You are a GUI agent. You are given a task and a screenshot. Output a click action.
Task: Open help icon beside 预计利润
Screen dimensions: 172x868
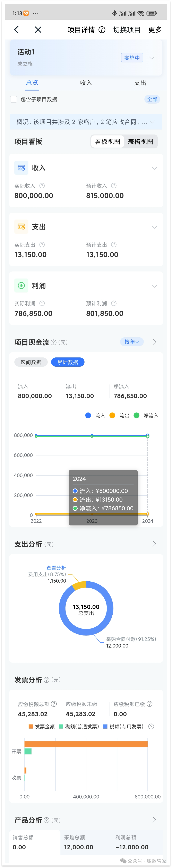114,303
